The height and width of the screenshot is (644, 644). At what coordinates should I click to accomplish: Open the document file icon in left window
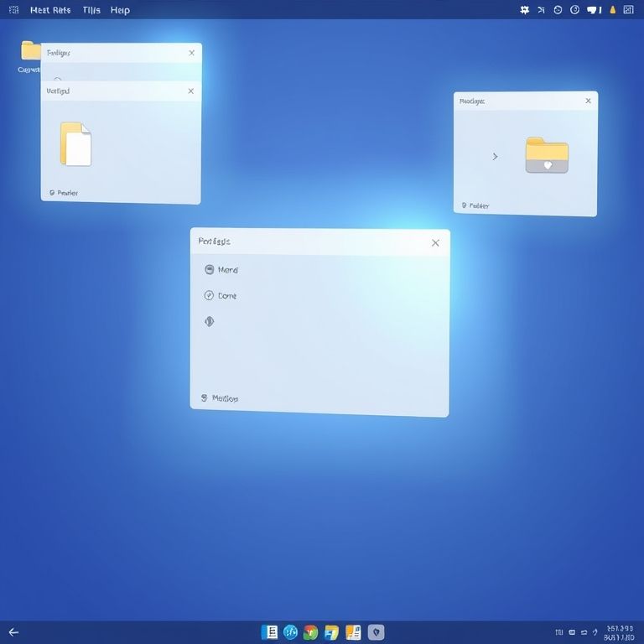coord(75,144)
